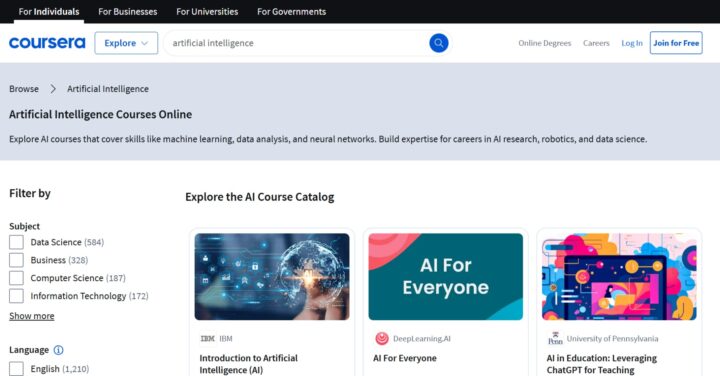Open Introduction to Artificial Intelligence (AI) title
720x376 pixels.
(248, 364)
